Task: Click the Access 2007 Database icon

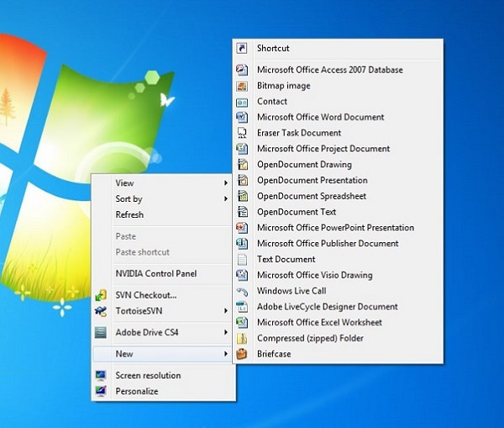Action: [x=242, y=70]
